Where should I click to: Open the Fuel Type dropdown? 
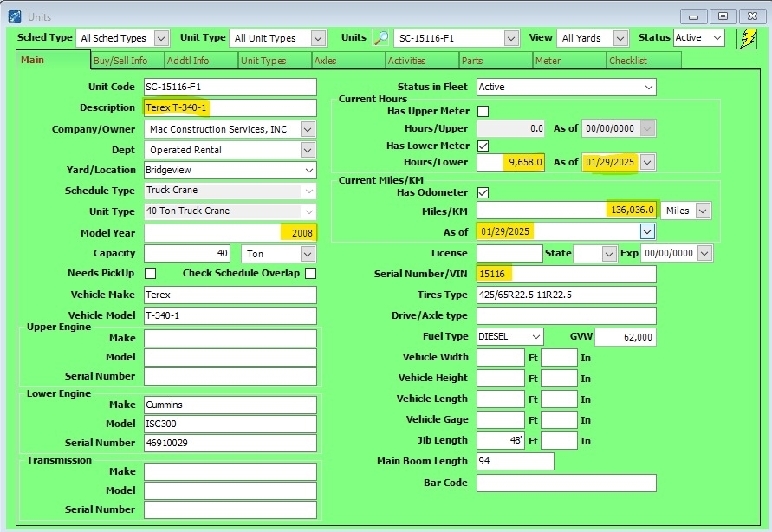[x=536, y=336]
